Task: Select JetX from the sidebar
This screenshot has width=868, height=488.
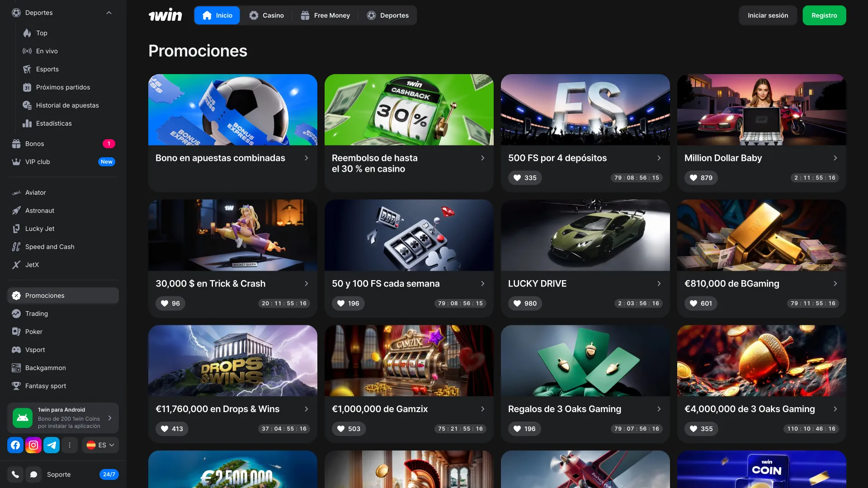Action: click(x=32, y=265)
